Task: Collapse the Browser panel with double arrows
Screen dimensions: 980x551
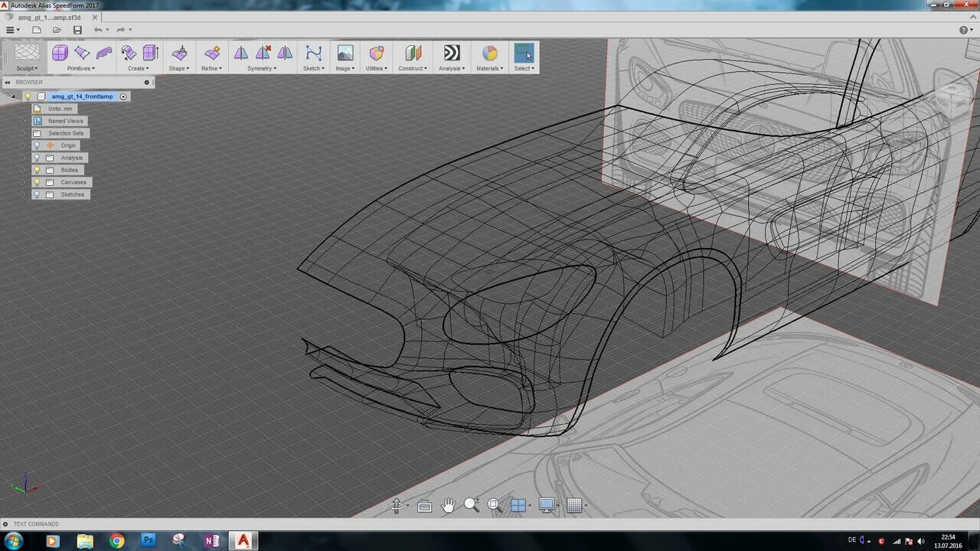Action: [8, 82]
